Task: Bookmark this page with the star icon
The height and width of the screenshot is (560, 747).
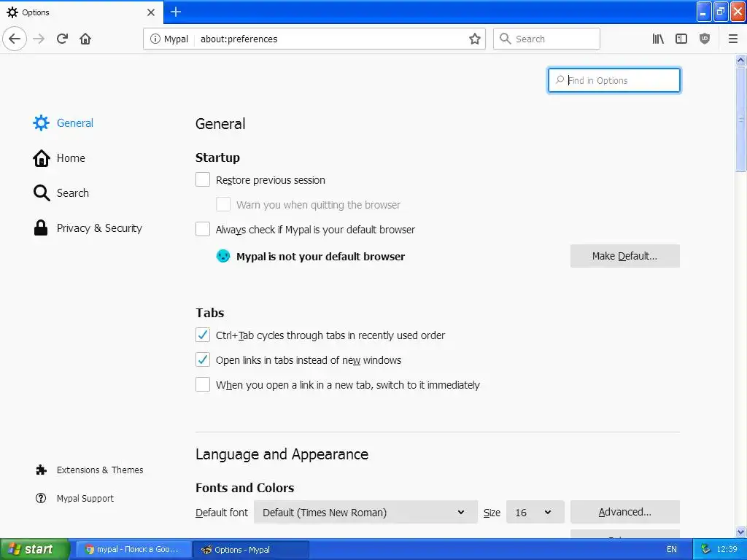Action: click(x=474, y=39)
